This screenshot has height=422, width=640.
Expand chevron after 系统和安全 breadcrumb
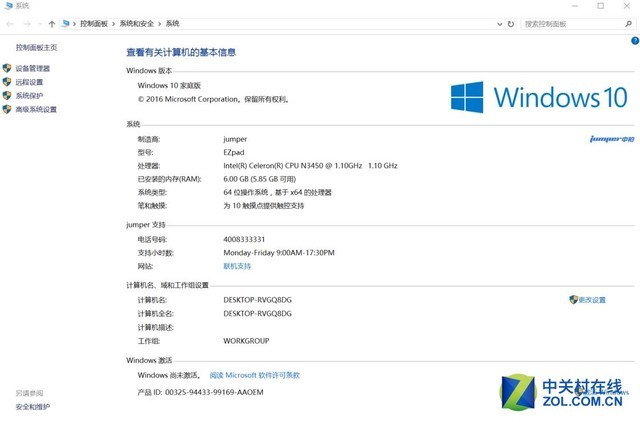(x=160, y=24)
